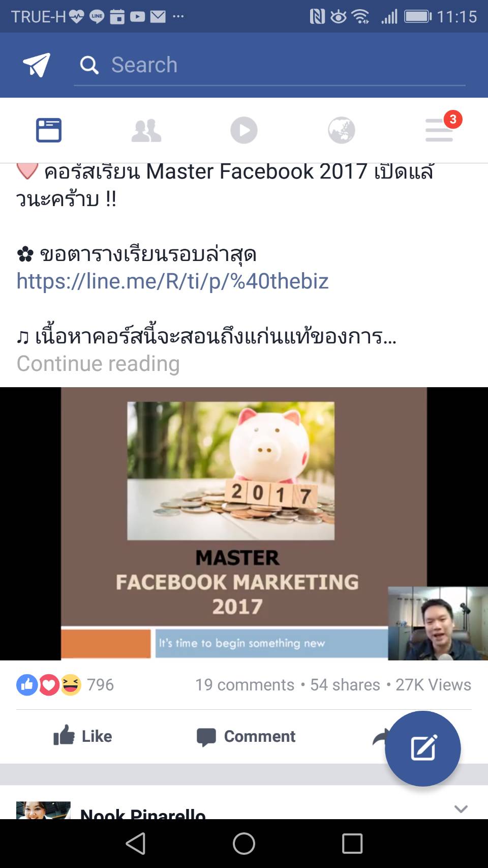Tap the Comment button

pyautogui.click(x=246, y=736)
